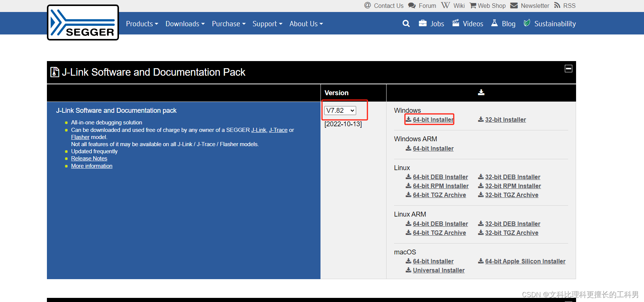Download Windows 32-bit Installer

506,120
